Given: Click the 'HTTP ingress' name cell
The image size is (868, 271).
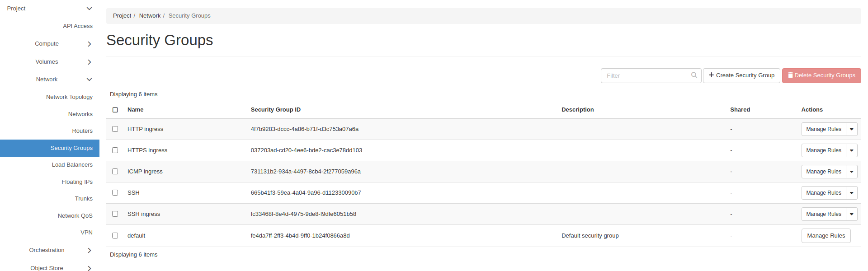Looking at the screenshot, I should coord(145,129).
